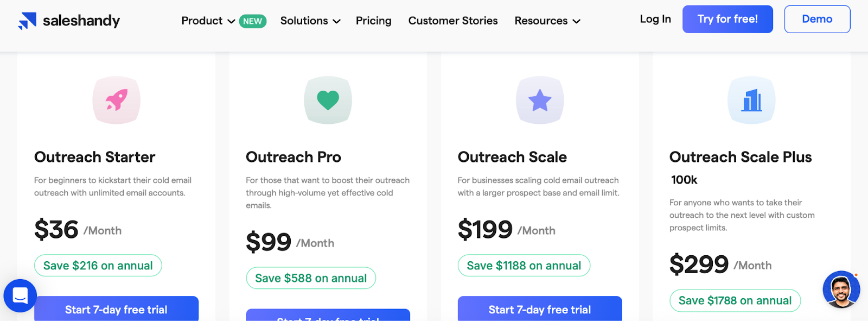Image resolution: width=868 pixels, height=321 pixels.
Task: Request a Demo
Action: coord(817,19)
